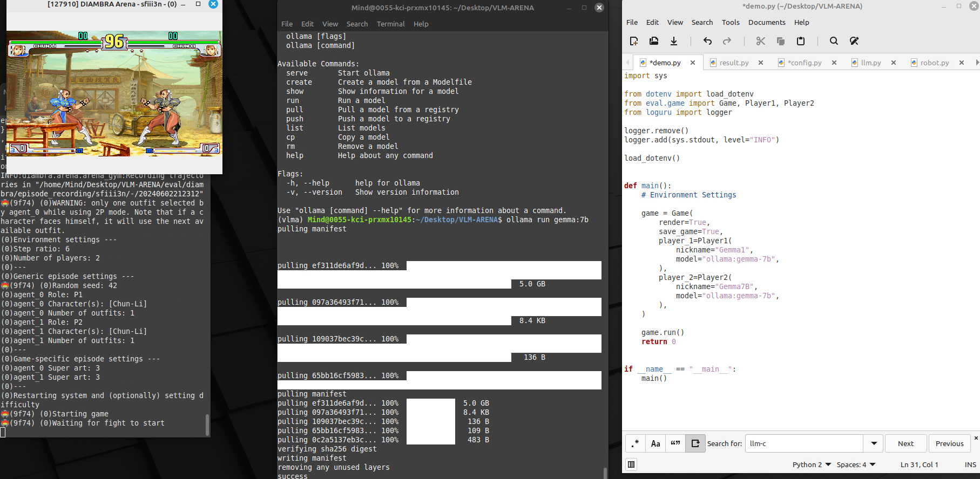The height and width of the screenshot is (479, 980).
Task: Create a new document in the editor
Action: (x=634, y=41)
